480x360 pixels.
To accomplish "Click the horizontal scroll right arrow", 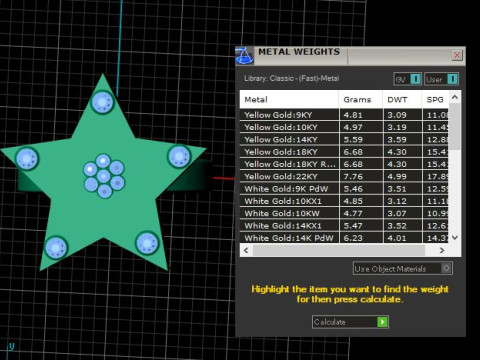I will (x=442, y=250).
